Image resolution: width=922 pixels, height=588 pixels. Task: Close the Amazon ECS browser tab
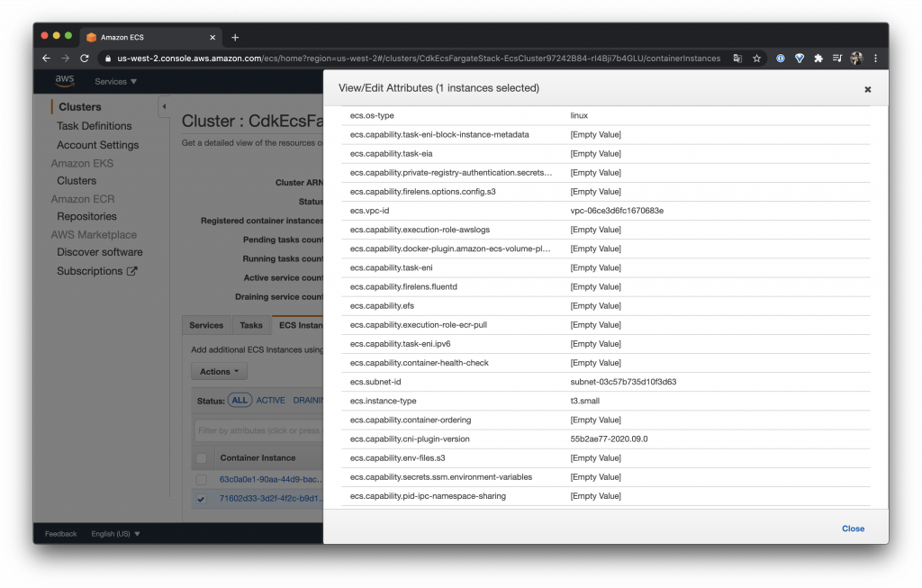212,37
